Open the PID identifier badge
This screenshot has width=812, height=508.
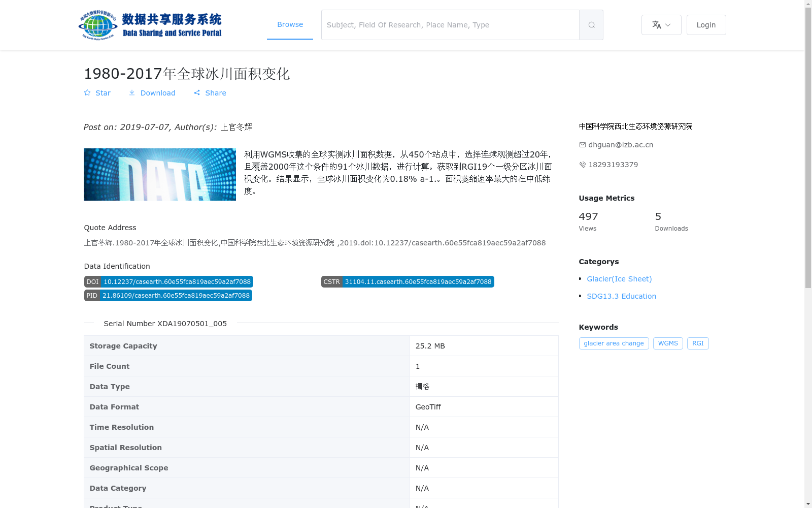pos(168,296)
